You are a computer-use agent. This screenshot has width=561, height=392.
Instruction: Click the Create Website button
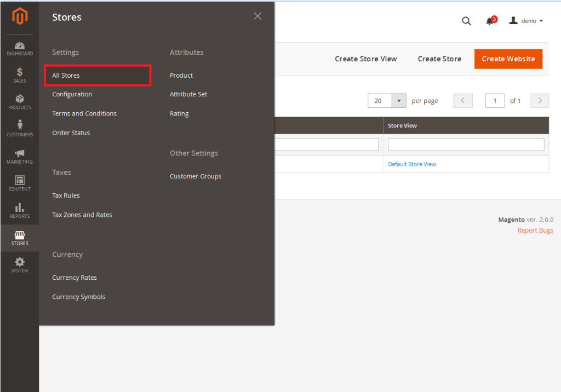pos(508,59)
